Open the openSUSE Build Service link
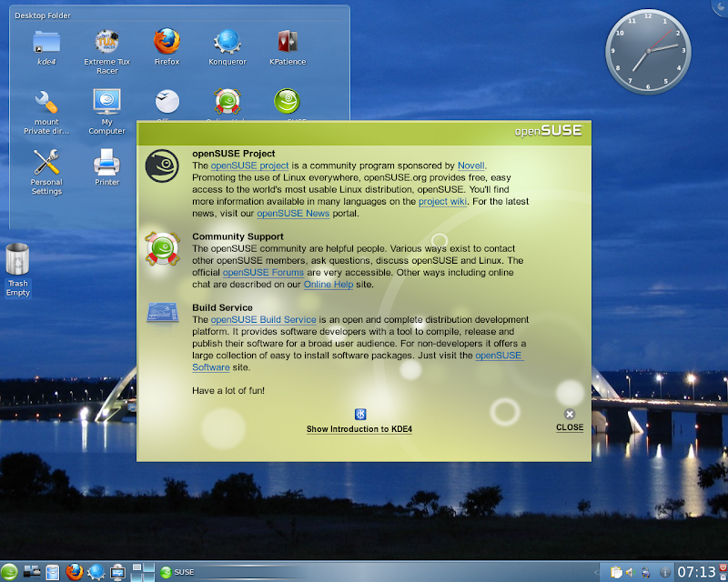 263,320
